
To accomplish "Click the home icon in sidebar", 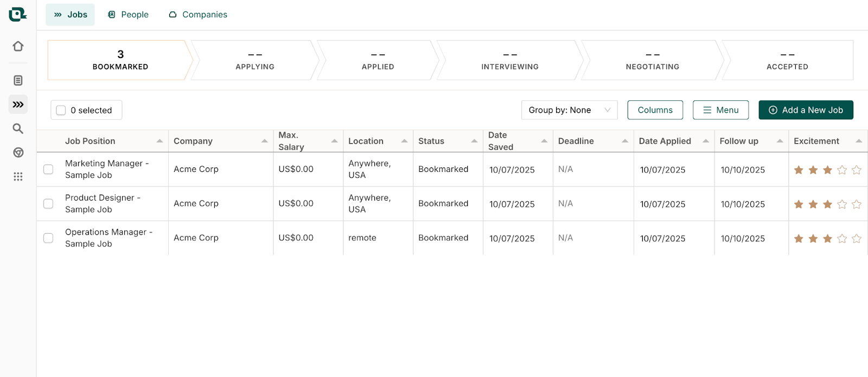I will click(18, 47).
